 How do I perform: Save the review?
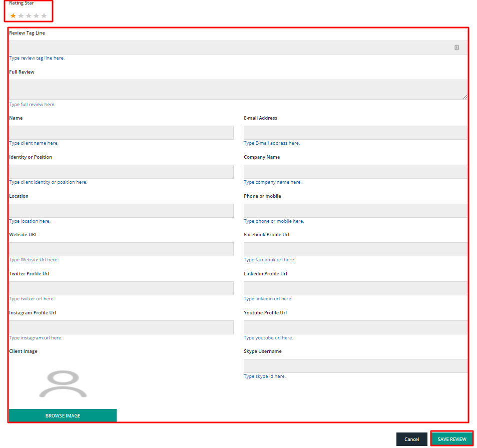pyautogui.click(x=451, y=439)
